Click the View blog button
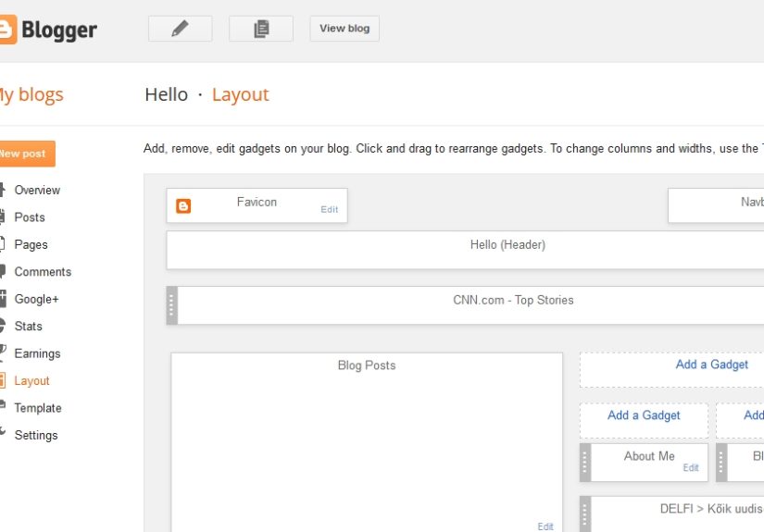 tap(344, 29)
